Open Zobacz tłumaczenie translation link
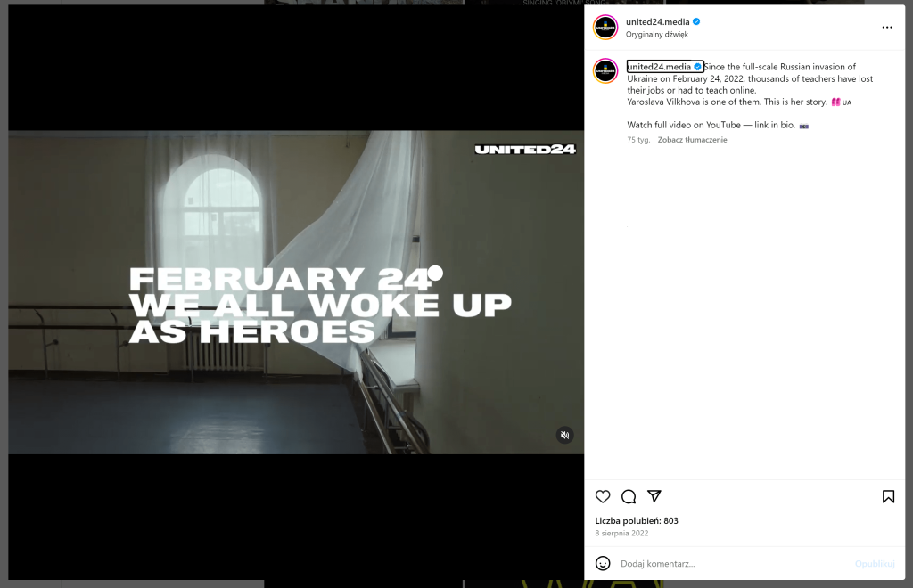 [692, 140]
